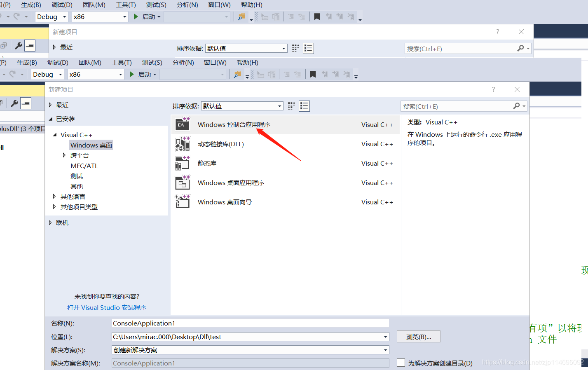
Task: Open toolbar overflow after bookmark icons, front window
Action: 356,77
